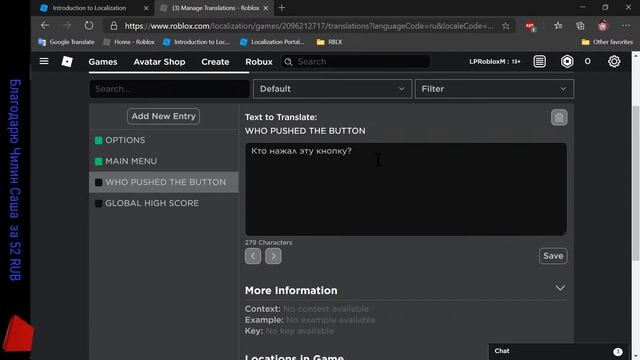Click the page vertical scrollbar
The image size is (640, 360).
point(636,182)
